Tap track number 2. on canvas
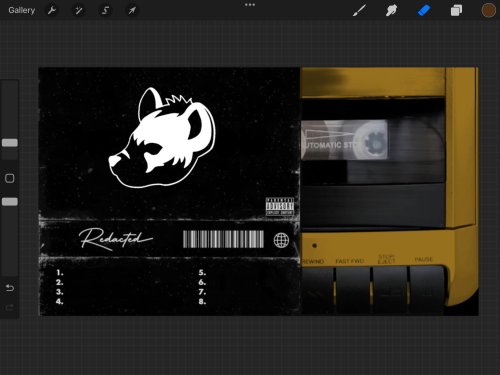This screenshot has height=375, width=500. coord(60,282)
